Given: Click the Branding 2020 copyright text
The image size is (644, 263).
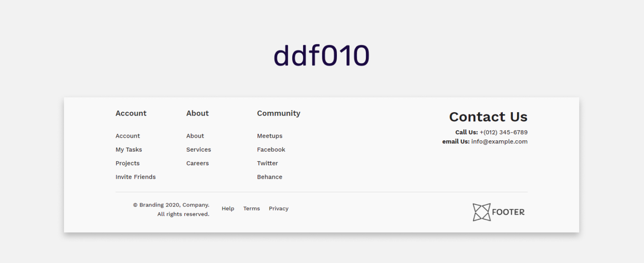Looking at the screenshot, I should tap(171, 205).
